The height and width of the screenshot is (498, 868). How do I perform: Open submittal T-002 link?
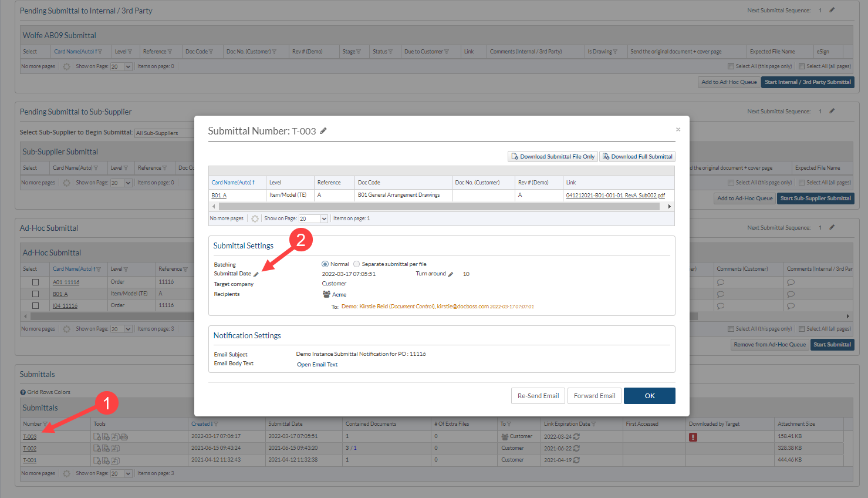(29, 449)
